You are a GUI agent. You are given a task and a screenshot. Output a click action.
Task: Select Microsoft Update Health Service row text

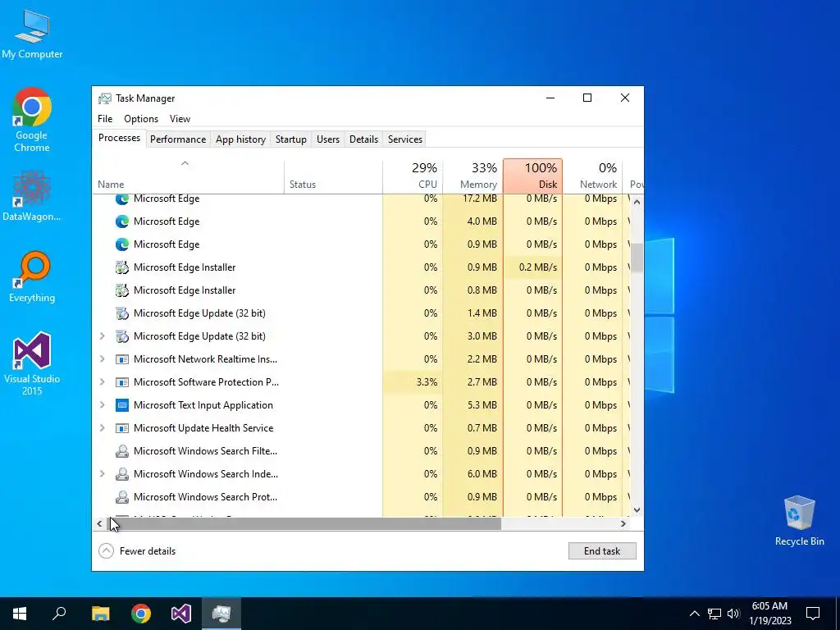click(x=203, y=428)
